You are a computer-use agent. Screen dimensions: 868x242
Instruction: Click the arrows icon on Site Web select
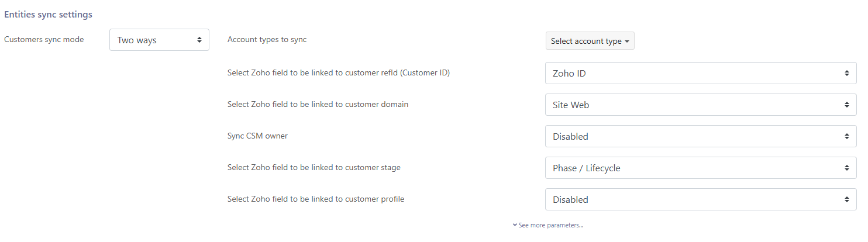(846, 105)
